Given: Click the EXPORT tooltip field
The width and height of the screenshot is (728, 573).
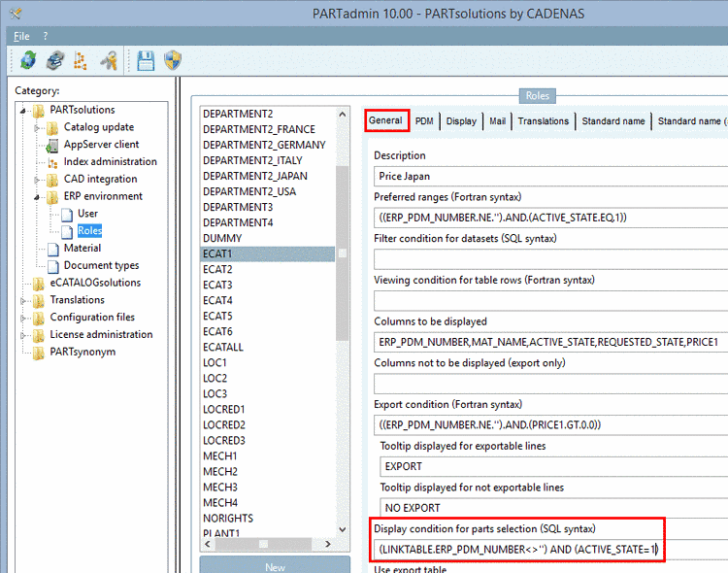Looking at the screenshot, I should tap(553, 466).
